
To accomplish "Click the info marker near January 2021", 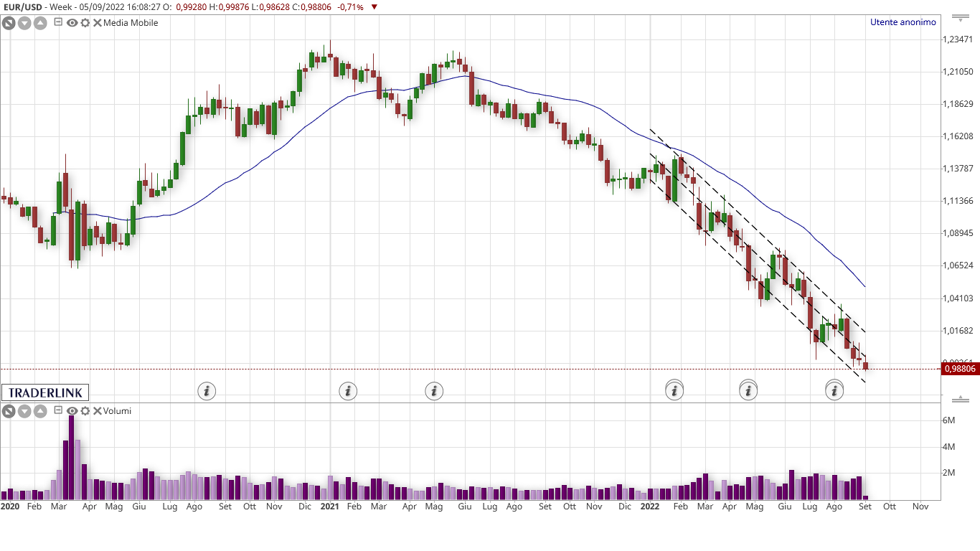I will (348, 391).
